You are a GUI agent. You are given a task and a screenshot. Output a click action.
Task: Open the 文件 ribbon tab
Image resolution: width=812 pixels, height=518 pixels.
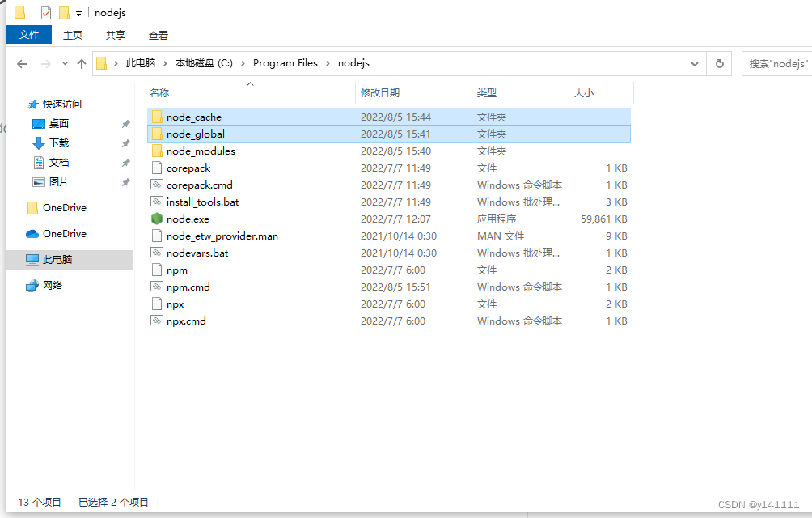(x=29, y=35)
